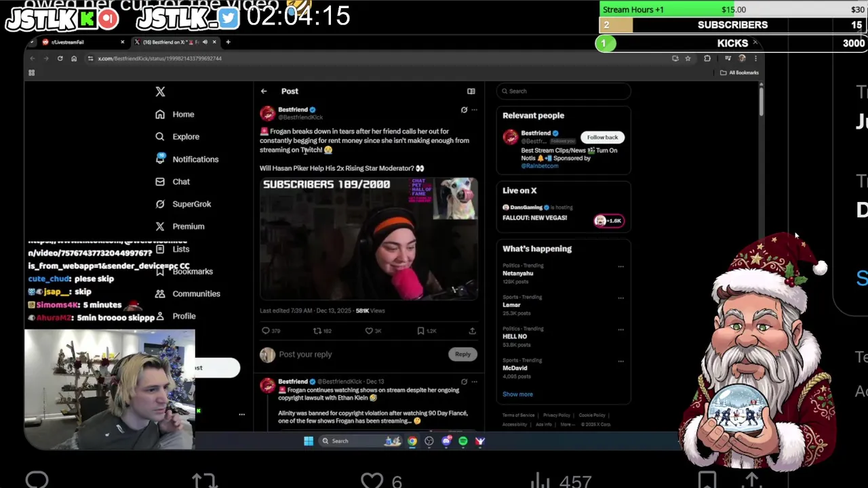
Task: Click the X search box
Action: [x=564, y=91]
